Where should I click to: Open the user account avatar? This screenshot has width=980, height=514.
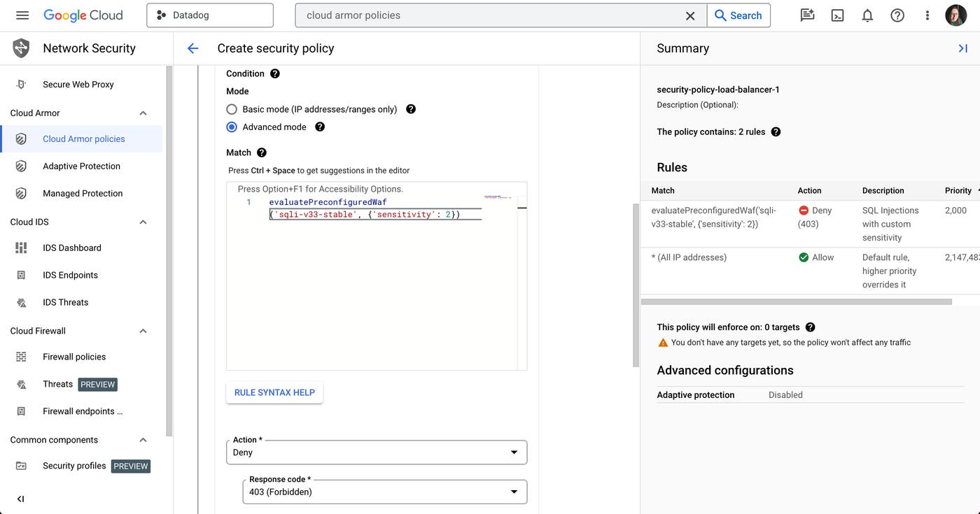[x=956, y=15]
